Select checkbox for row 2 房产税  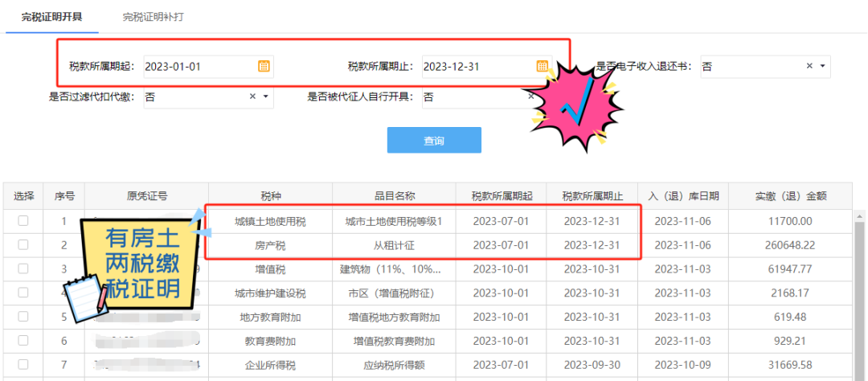(23, 244)
